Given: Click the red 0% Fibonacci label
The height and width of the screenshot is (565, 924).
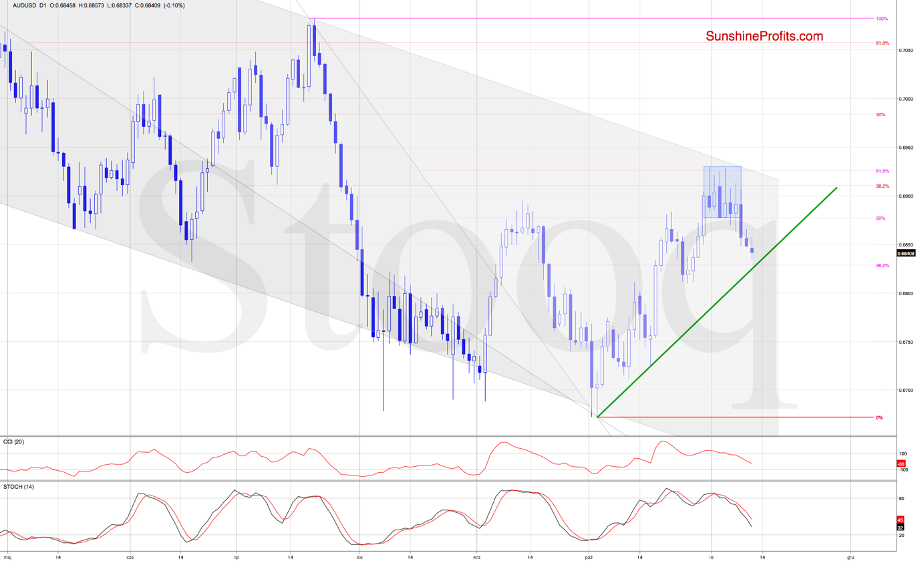Looking at the screenshot, I should [x=879, y=417].
